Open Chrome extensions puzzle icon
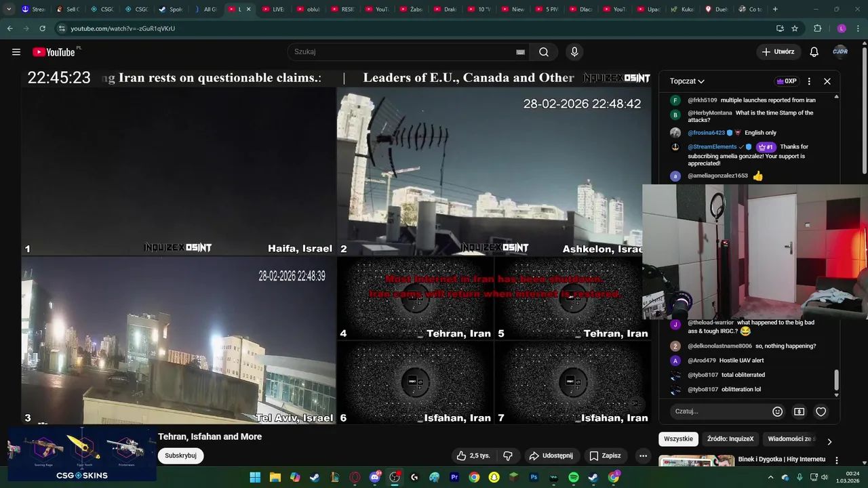 click(x=817, y=28)
